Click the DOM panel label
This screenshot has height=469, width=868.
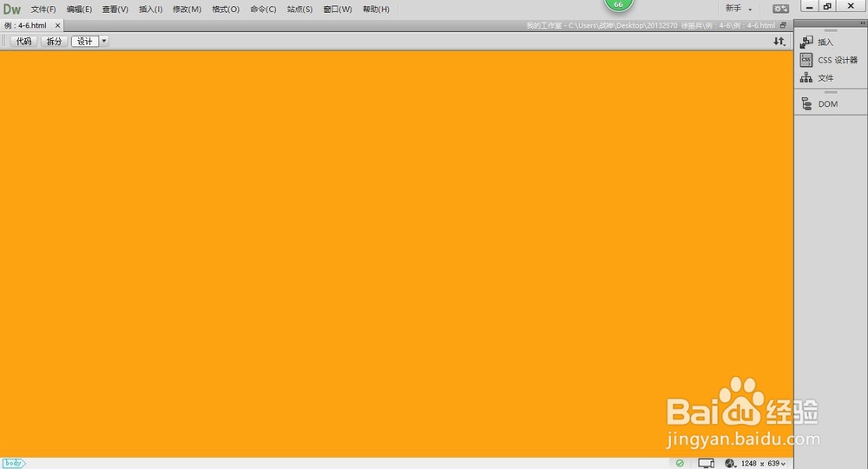click(x=827, y=103)
